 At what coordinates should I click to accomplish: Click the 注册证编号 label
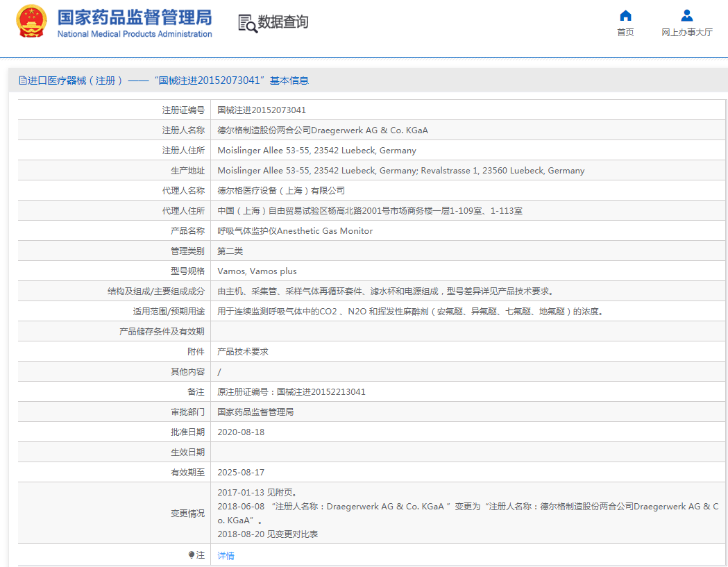183,110
